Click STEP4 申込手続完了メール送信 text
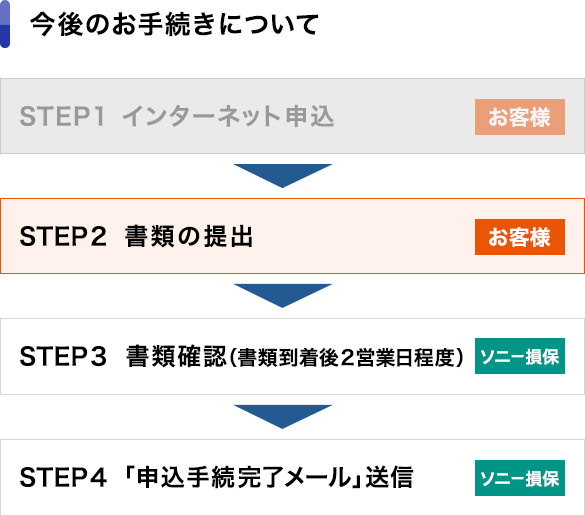Screen dimensions: 585x516 216,478
